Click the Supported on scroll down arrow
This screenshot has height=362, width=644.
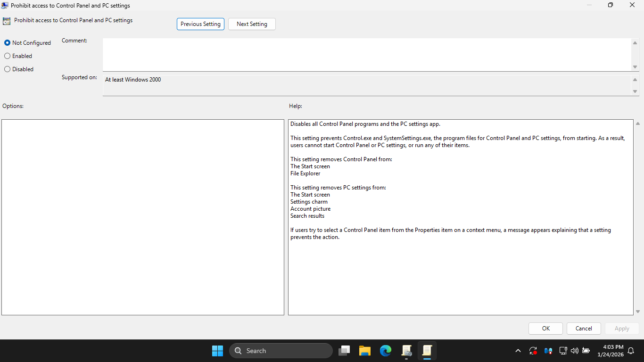pyautogui.click(x=635, y=91)
